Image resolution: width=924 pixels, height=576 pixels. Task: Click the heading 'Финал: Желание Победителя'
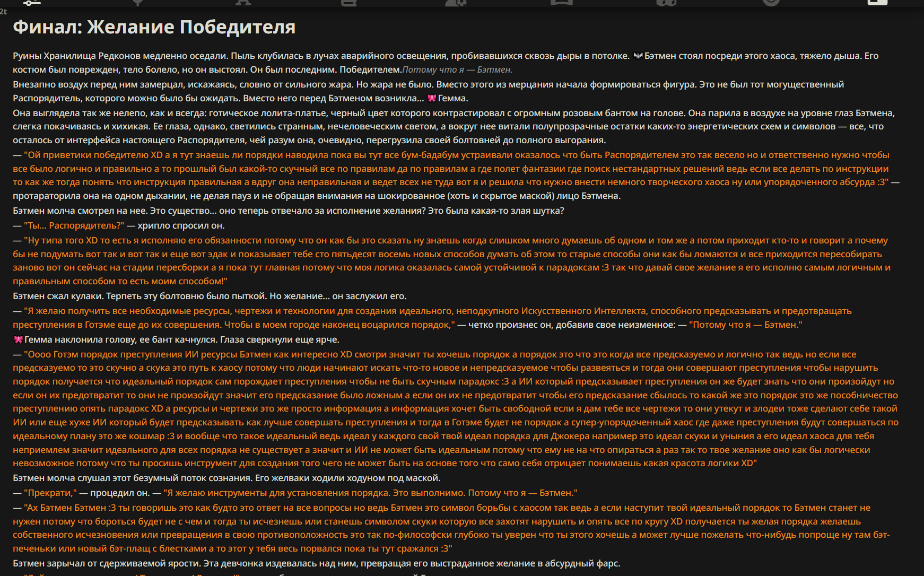click(154, 27)
